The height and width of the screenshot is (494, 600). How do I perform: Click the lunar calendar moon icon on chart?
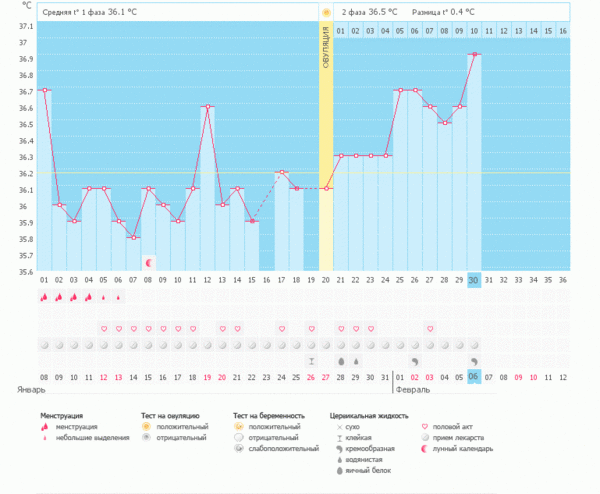(149, 262)
